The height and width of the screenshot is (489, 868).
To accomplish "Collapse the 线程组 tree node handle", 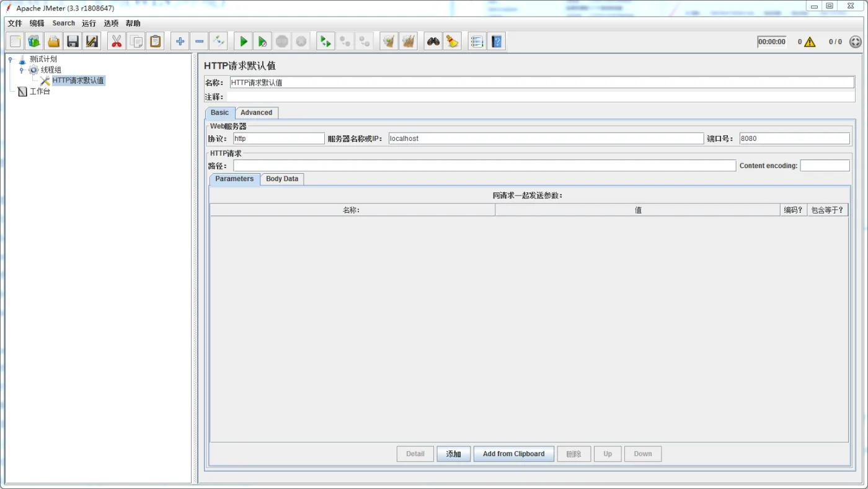I will pos(21,70).
